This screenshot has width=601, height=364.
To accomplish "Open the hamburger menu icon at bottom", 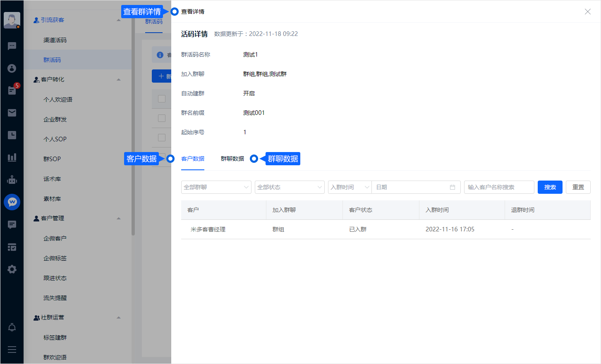I will coord(12,350).
